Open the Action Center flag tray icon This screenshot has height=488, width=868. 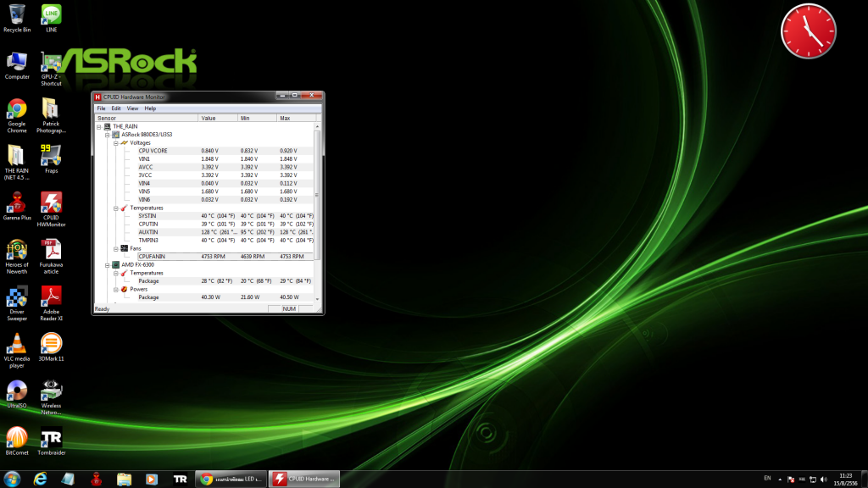tap(791, 480)
